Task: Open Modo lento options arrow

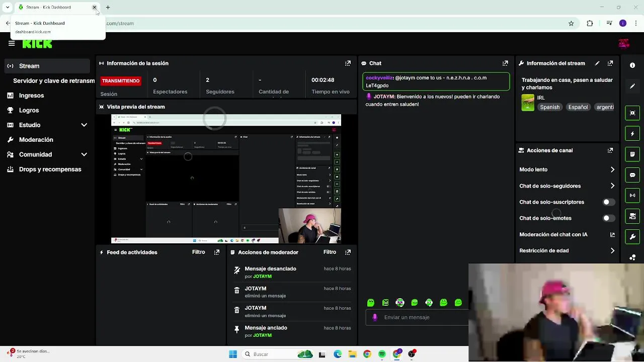Action: pyautogui.click(x=612, y=169)
